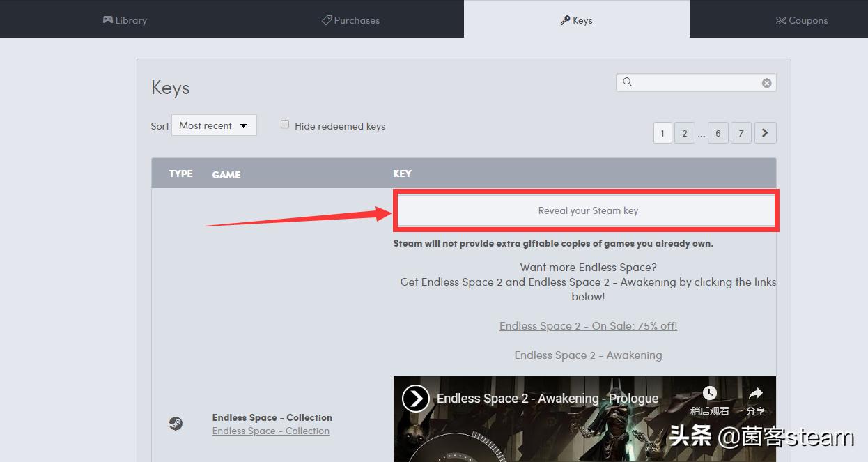Go to page 1
This screenshot has width=868, height=462.
pos(662,133)
